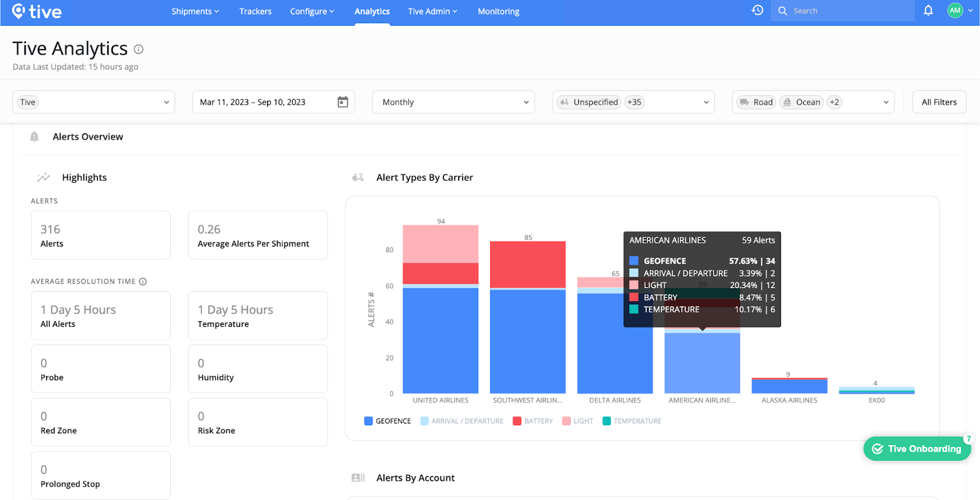Click the United Airlines bar
Image resolution: width=980 pixels, height=500 pixels.
440,309
